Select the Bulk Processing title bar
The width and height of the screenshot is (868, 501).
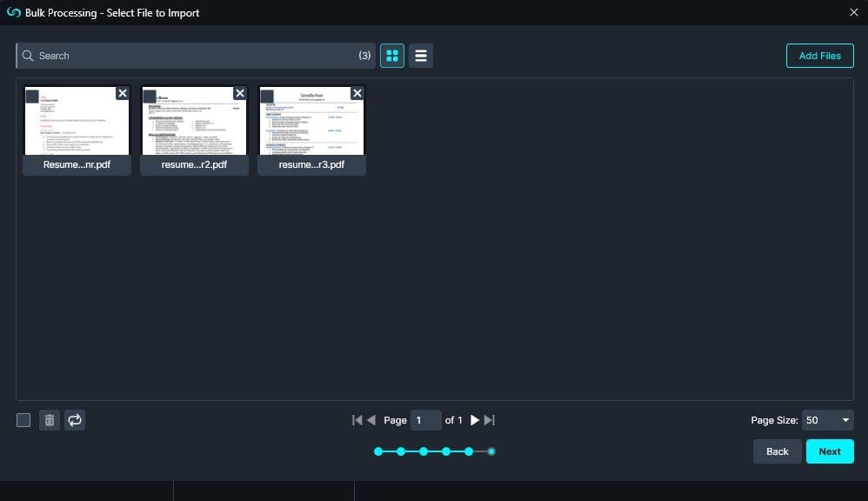[112, 12]
